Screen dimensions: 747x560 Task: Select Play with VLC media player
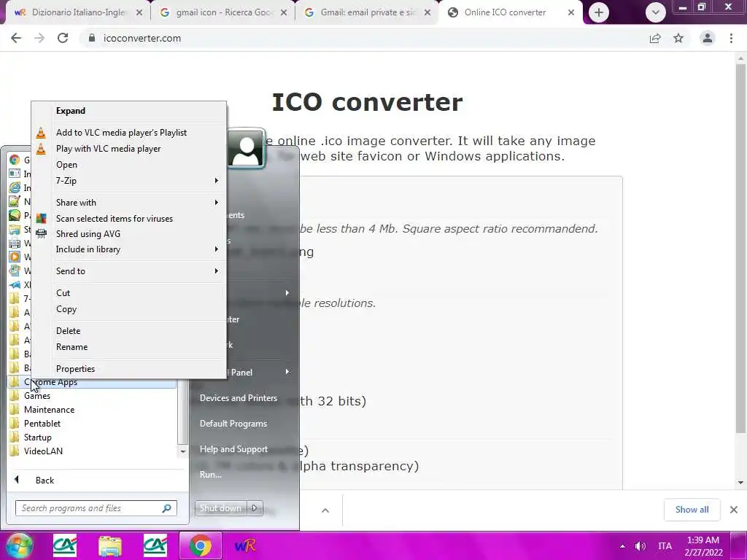tap(108, 149)
